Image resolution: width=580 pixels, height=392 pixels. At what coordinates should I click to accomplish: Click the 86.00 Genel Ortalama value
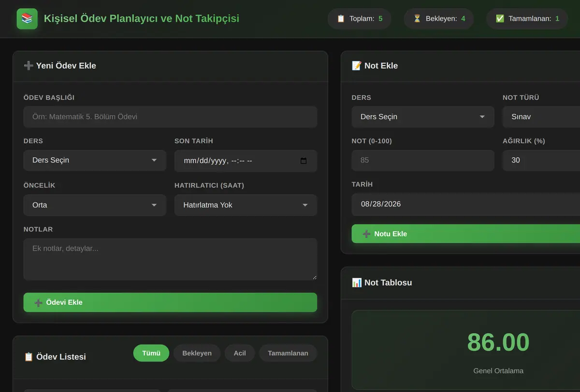pyautogui.click(x=498, y=342)
